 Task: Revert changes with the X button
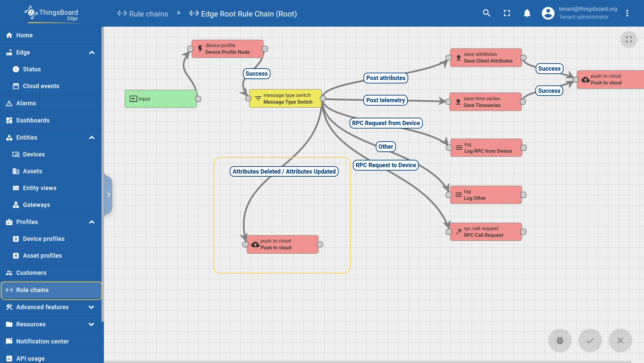[x=620, y=340]
